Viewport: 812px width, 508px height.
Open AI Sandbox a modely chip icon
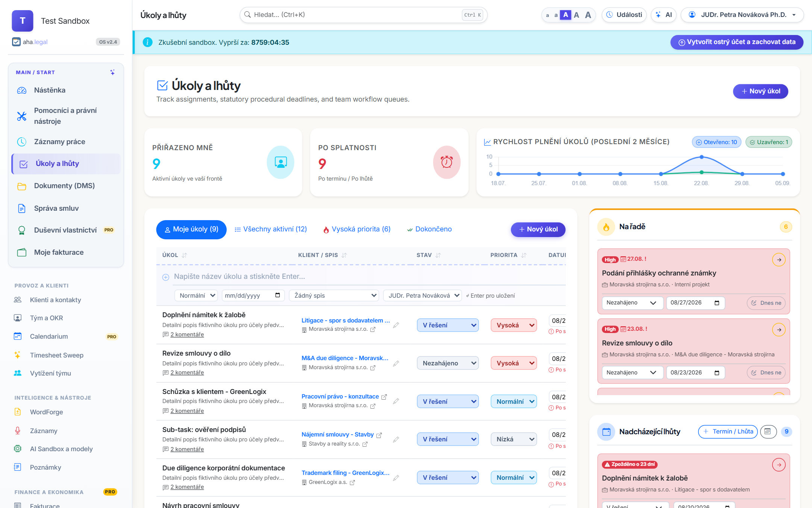coord(17,449)
